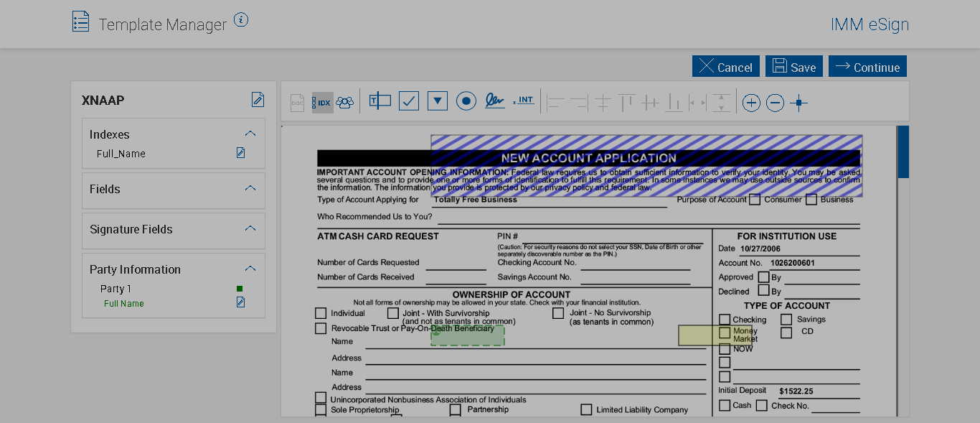Click the Initial Deposit value $1522.25
The height and width of the screenshot is (423, 980).
tap(796, 391)
